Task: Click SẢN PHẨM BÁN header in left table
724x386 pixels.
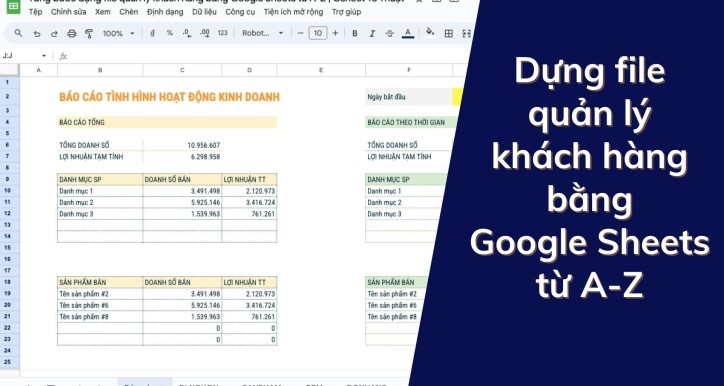Action: click(x=100, y=282)
